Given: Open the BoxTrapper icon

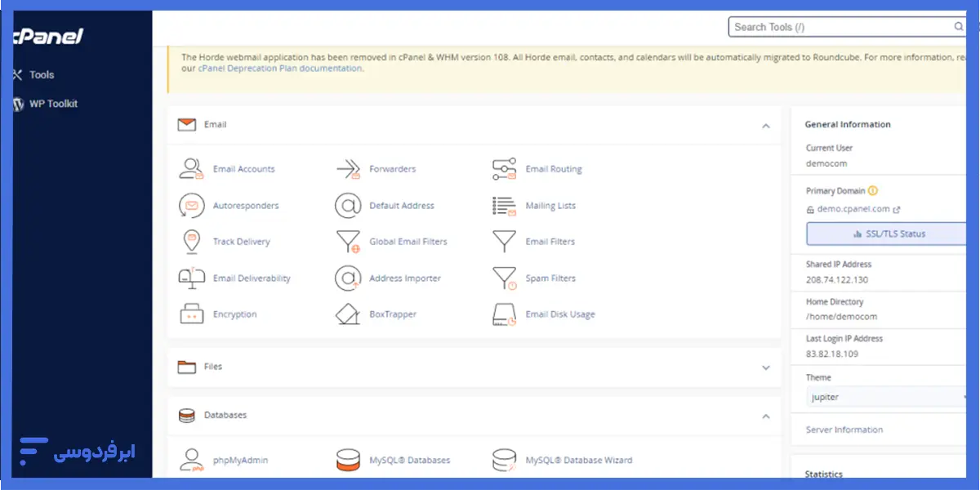Looking at the screenshot, I should (x=349, y=314).
